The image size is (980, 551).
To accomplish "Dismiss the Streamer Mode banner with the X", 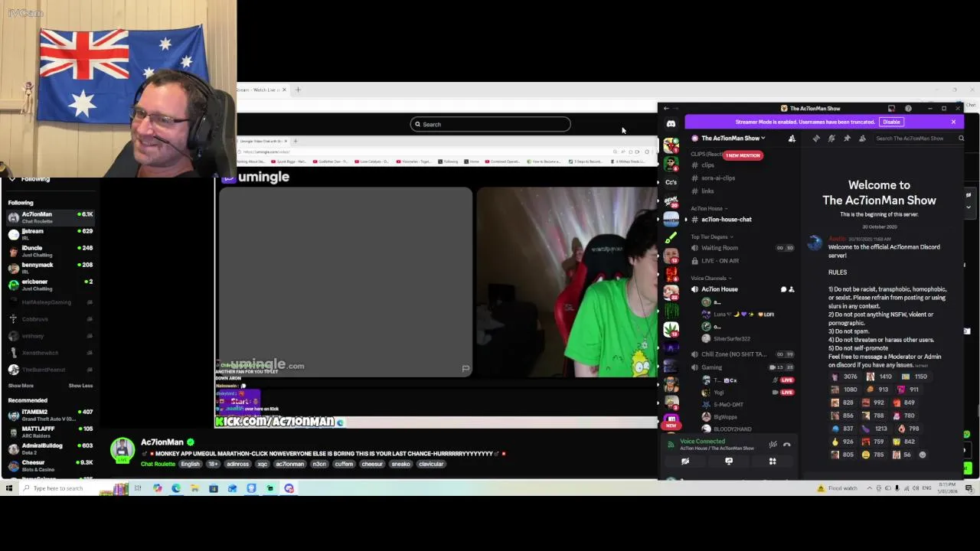I will (x=953, y=122).
